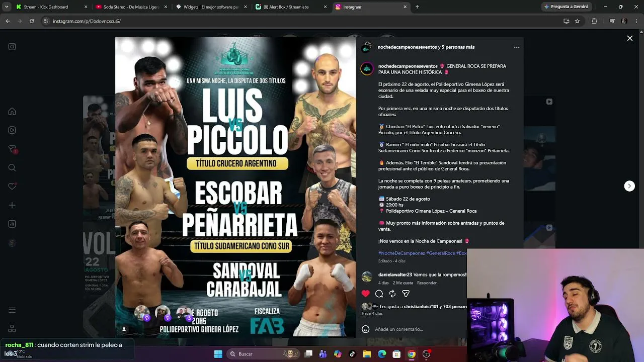This screenshot has height=362, width=644.
Task: Open the Chrome three-dot menu
Action: (x=636, y=21)
